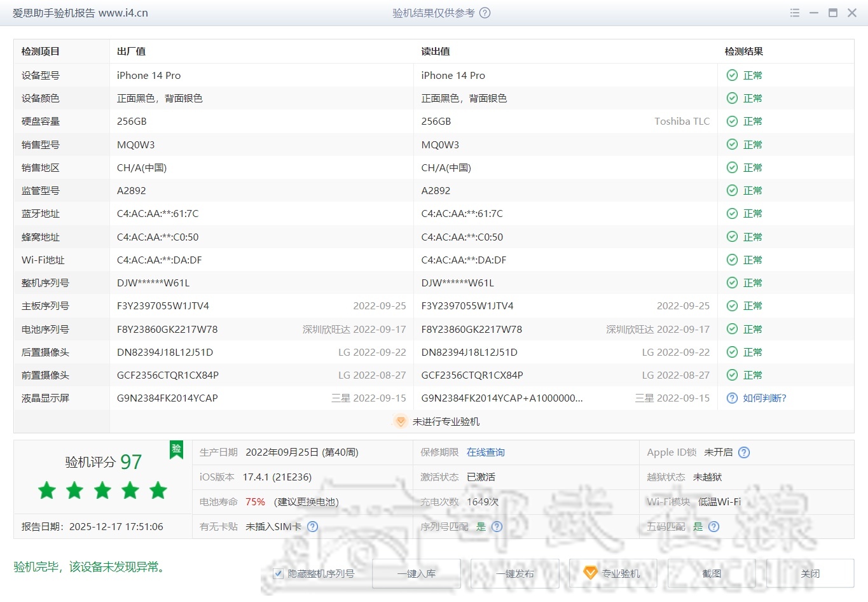Click the five-star rating display

pos(102,491)
